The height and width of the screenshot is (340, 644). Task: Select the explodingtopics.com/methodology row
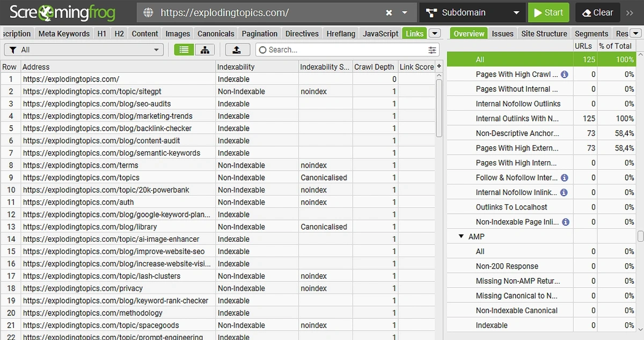coord(217,313)
